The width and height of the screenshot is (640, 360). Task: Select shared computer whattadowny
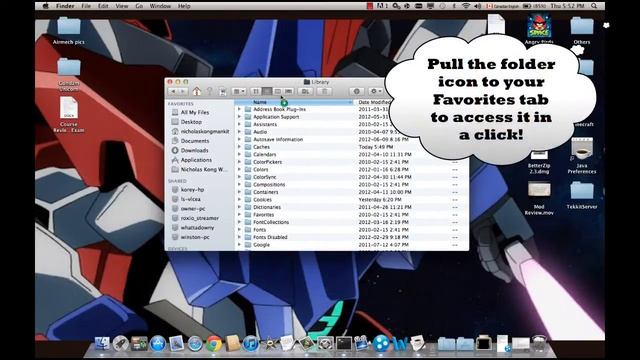point(198,228)
